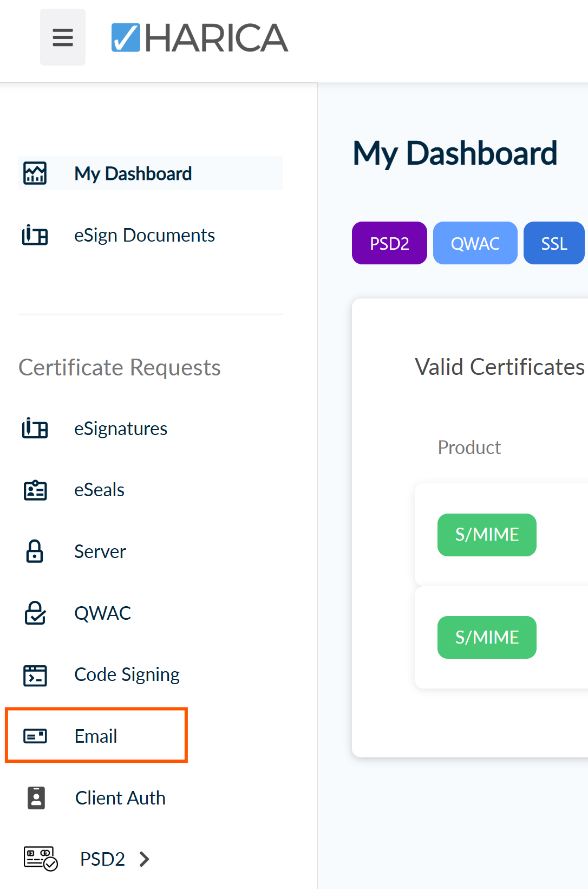Go to eSeals requests
Image resolution: width=588 pixels, height=889 pixels.
click(100, 490)
